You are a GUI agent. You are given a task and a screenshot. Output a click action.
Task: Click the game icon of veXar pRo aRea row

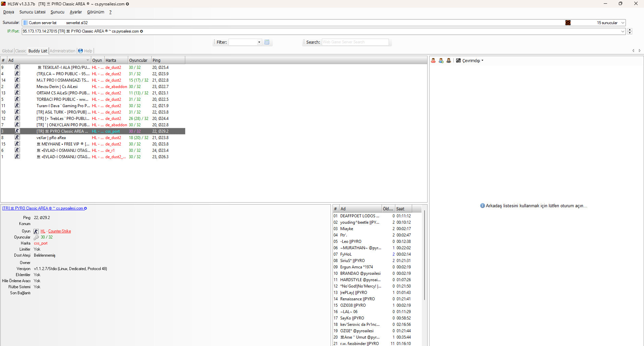[x=17, y=137]
